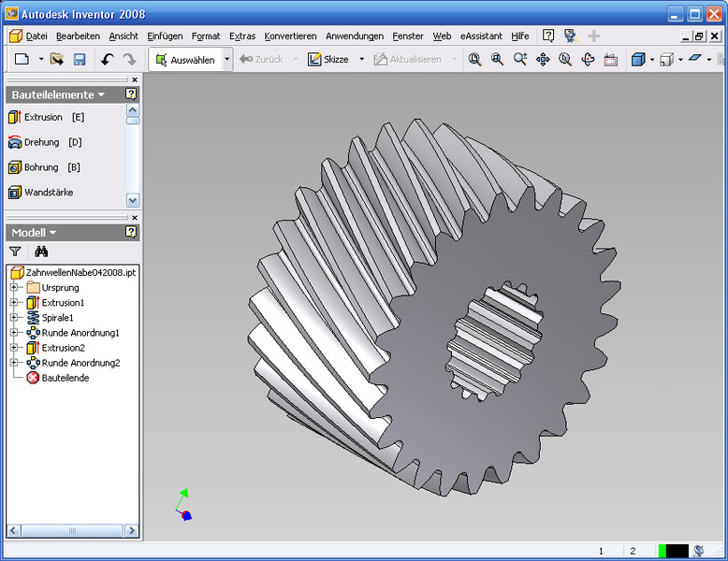Click the green status indicator in status bar

[x=662, y=552]
